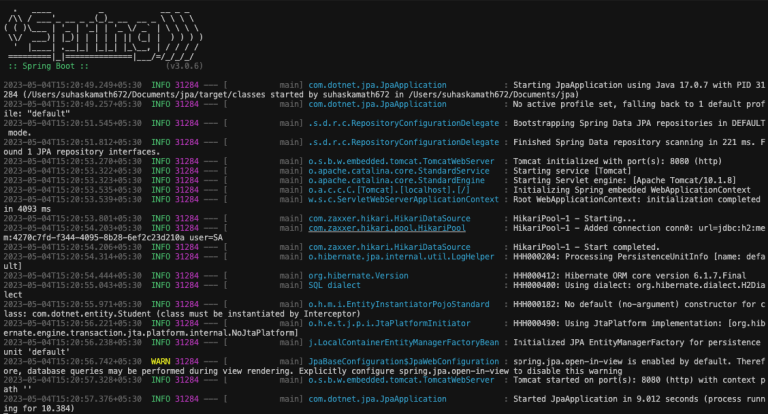Select the yellow WARN log level
Image resolution: width=768 pixels, height=414 pixels.
(x=161, y=362)
